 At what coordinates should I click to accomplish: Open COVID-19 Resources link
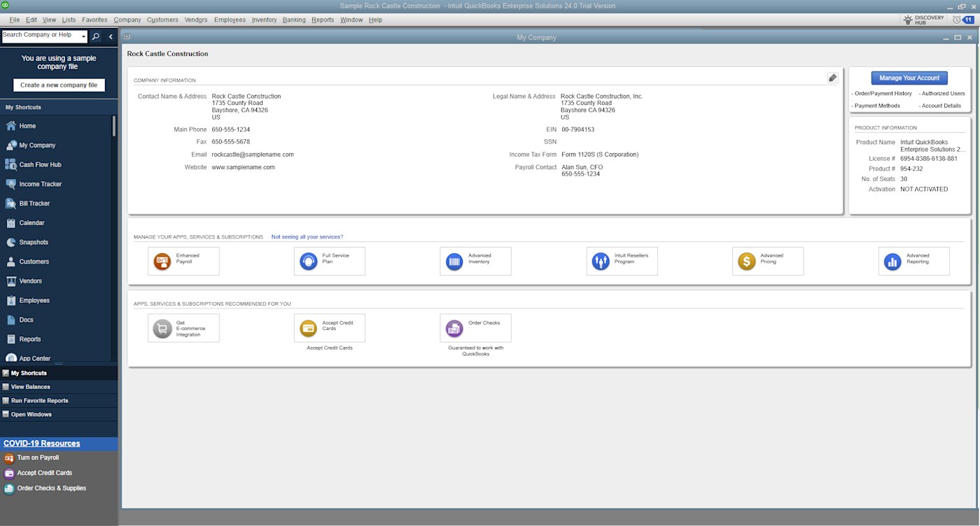tap(42, 443)
